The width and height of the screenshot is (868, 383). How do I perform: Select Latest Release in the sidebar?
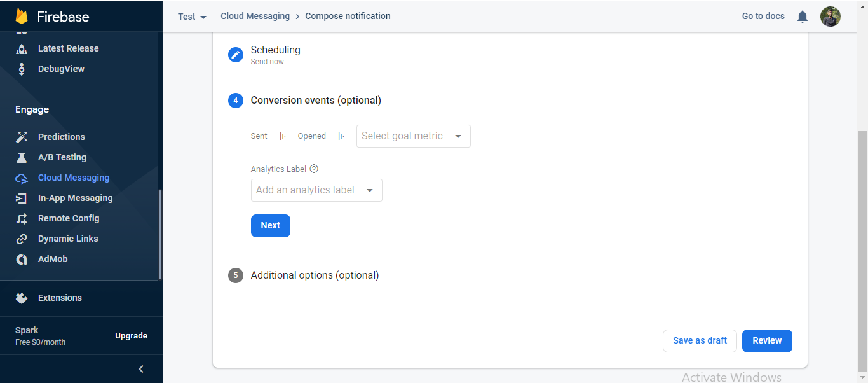pyautogui.click(x=22, y=48)
